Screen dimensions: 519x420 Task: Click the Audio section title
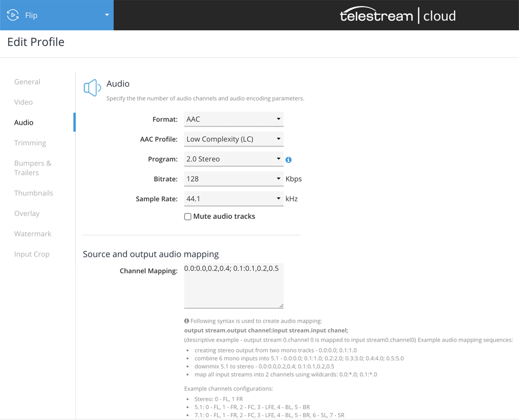(x=118, y=83)
